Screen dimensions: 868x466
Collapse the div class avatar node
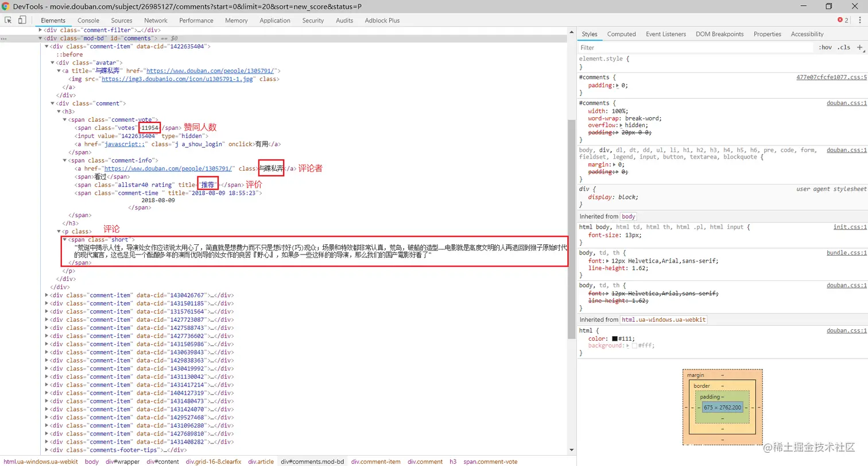click(53, 63)
